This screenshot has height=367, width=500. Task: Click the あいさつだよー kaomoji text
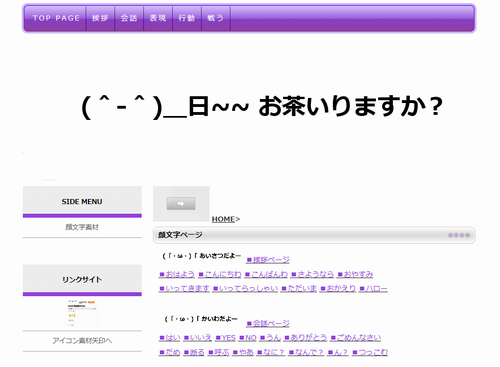(201, 256)
